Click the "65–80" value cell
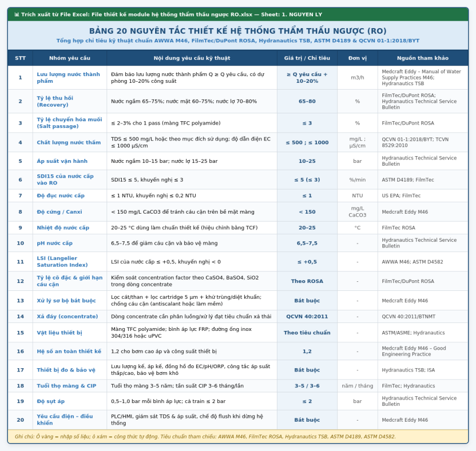The width and height of the screenshot is (476, 451). 307,101
